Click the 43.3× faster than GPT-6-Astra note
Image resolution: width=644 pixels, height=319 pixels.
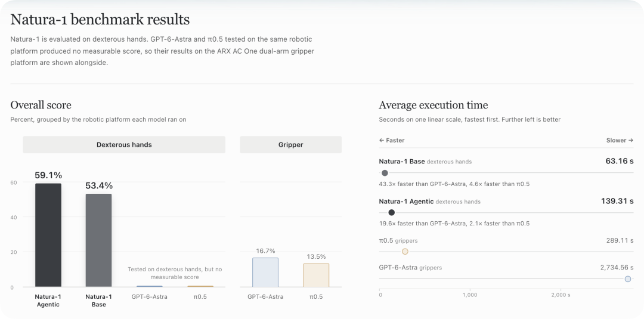(x=454, y=184)
